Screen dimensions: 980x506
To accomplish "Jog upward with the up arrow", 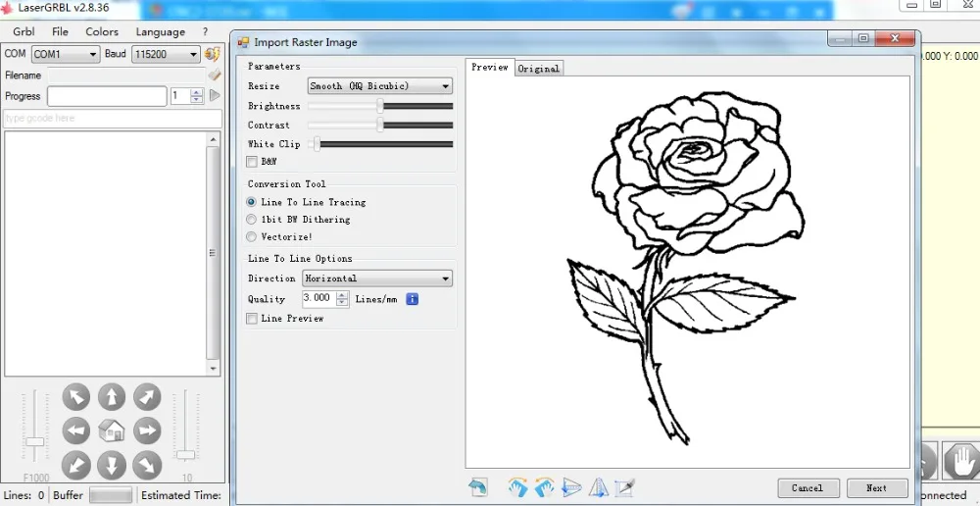I will click(112, 397).
